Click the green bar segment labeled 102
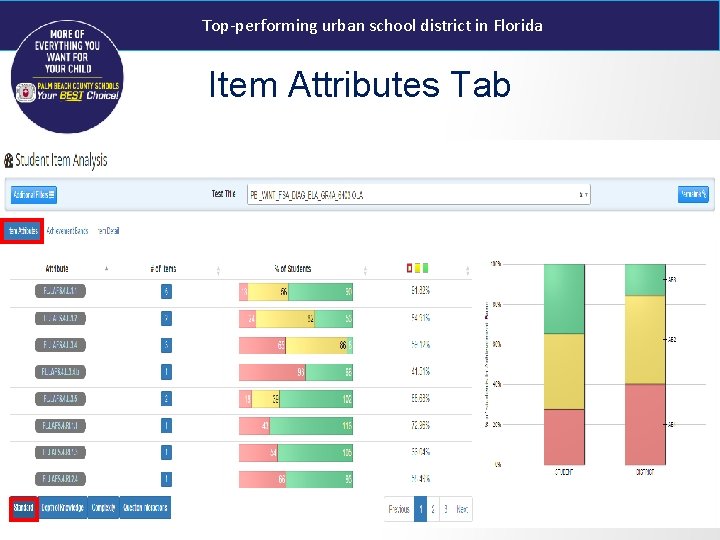The width and height of the screenshot is (720, 540). [x=316, y=399]
